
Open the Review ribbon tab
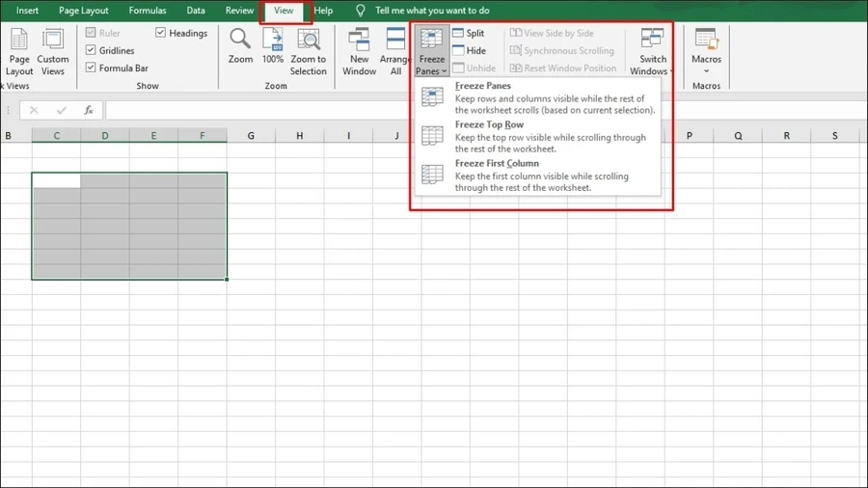point(239,11)
